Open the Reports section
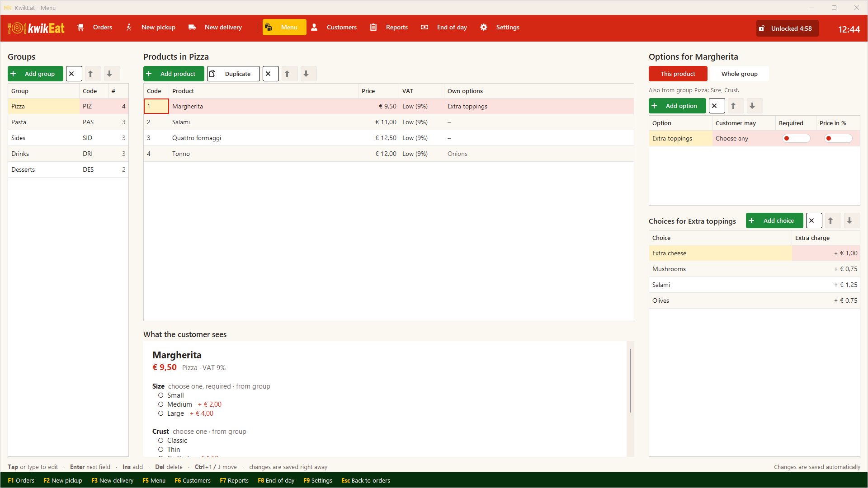The height and width of the screenshot is (488, 868). [389, 27]
